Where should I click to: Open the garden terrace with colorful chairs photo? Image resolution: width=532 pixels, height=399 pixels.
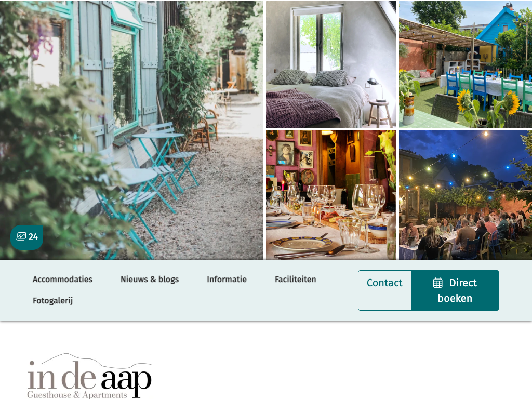click(465, 64)
